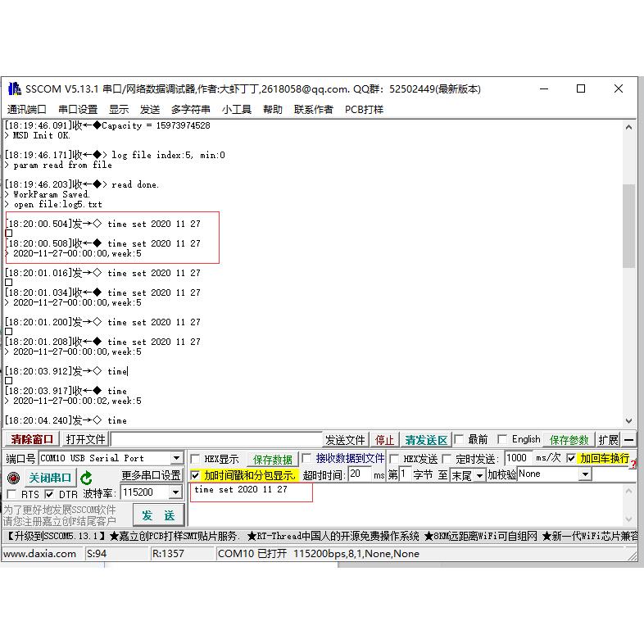Click the www.daxia.com status link
The image size is (644, 644).
point(39,554)
